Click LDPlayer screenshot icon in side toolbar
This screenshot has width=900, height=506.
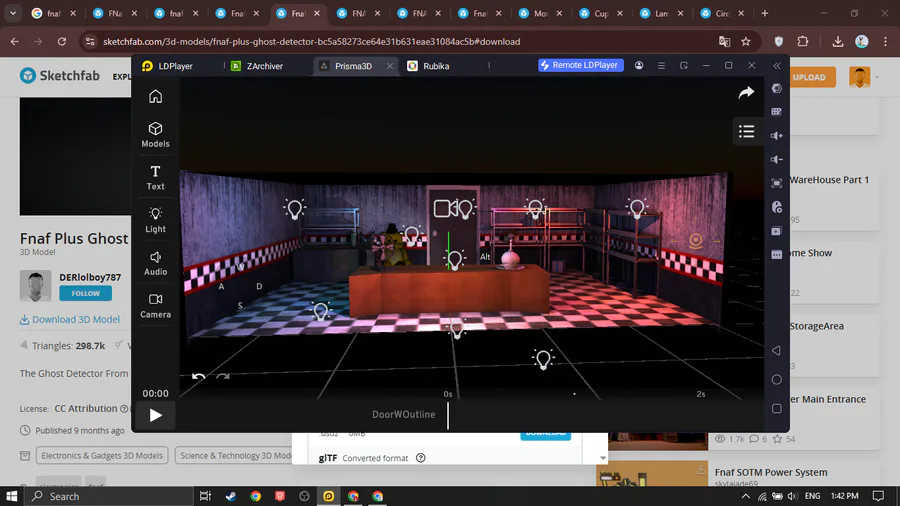coord(777,184)
